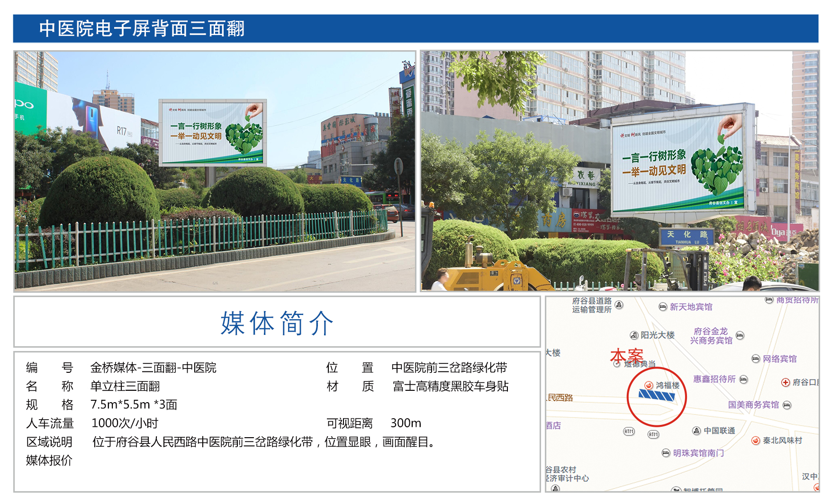Click the map label 惠鑫招待所

click(x=714, y=379)
